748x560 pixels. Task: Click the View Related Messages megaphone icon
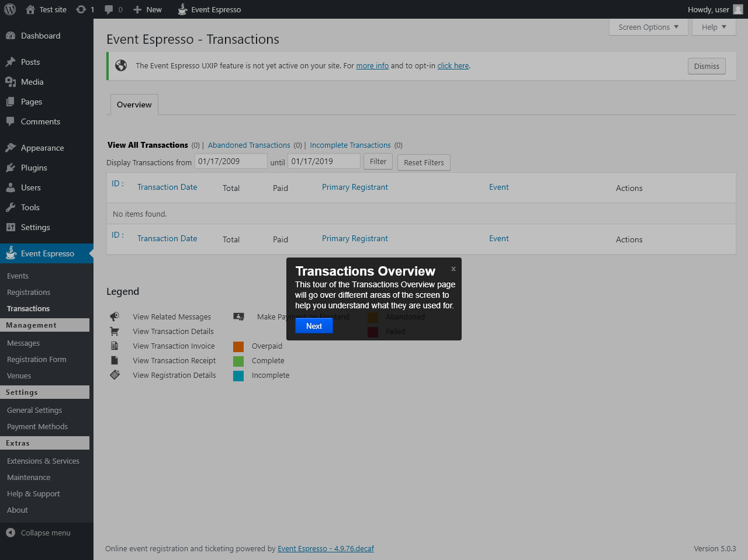click(115, 316)
